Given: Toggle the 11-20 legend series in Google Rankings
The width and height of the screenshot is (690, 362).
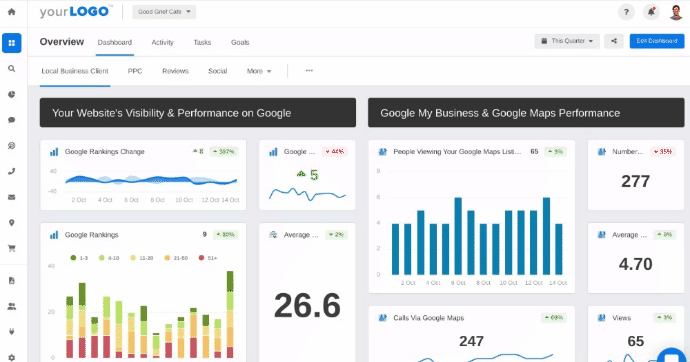Looking at the screenshot, I should pos(142,258).
